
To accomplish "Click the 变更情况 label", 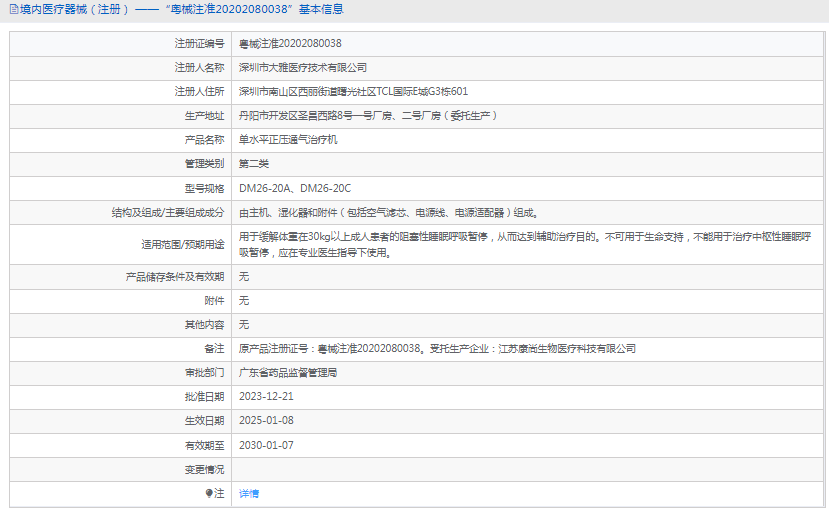I will click(205, 470).
